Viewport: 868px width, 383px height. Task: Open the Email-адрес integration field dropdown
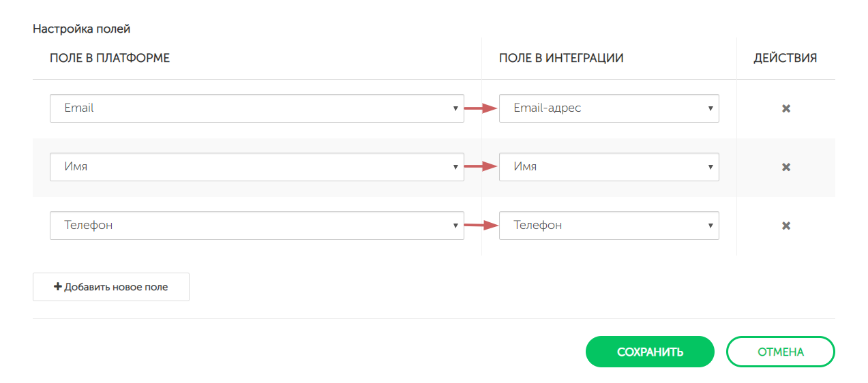(x=608, y=108)
